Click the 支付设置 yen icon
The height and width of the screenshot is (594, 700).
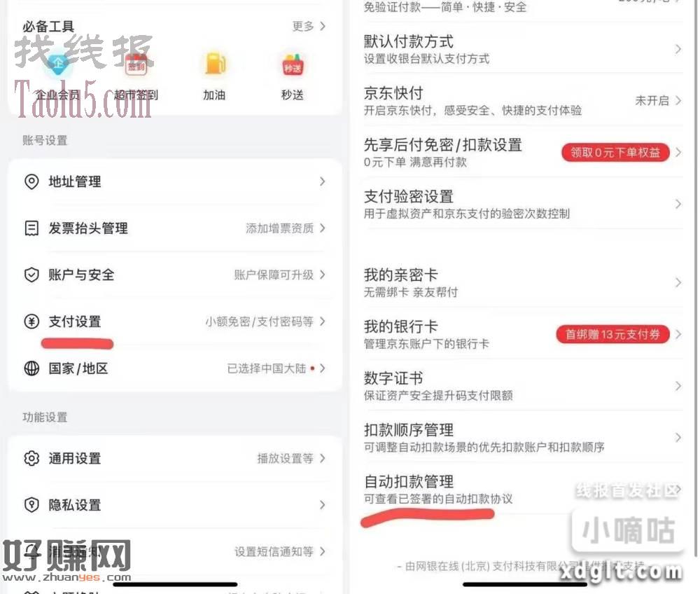click(31, 322)
